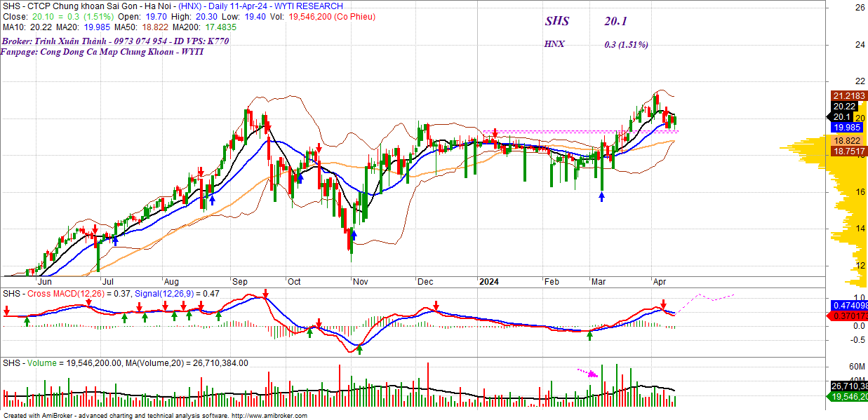Click the large purple 'SHS' ticker label
Image resolution: width=868 pixels, height=420 pixels.
coord(557,21)
